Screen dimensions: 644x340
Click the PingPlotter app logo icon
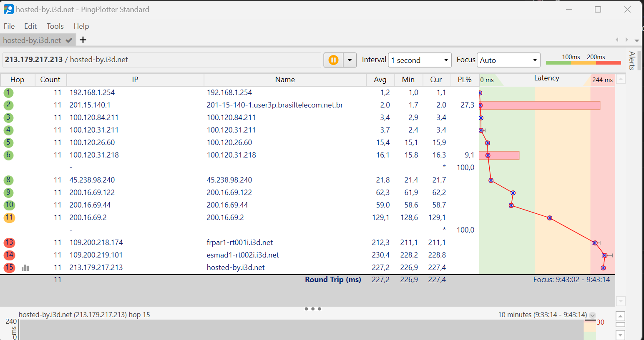point(8,9)
